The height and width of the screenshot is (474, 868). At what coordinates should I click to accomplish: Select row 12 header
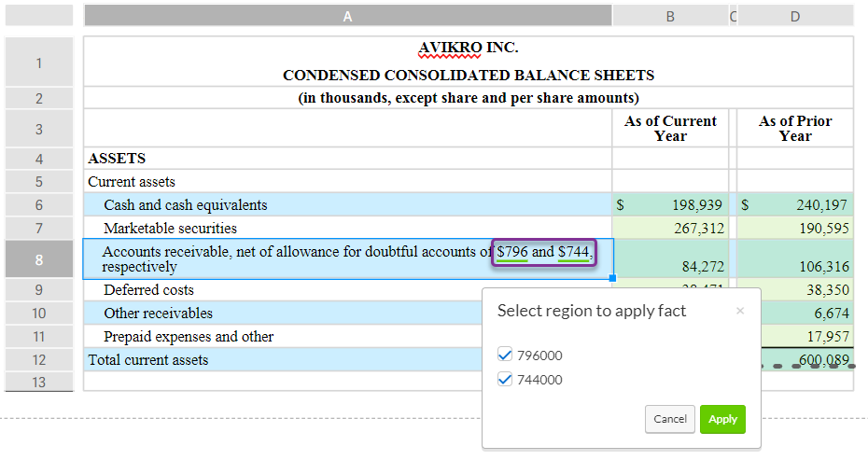coord(39,359)
